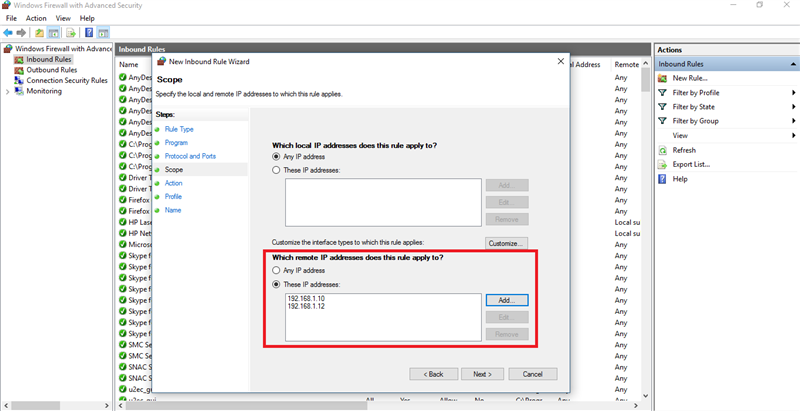Click the Export List toolbar icon
The height and width of the screenshot is (411, 800).
71,32
